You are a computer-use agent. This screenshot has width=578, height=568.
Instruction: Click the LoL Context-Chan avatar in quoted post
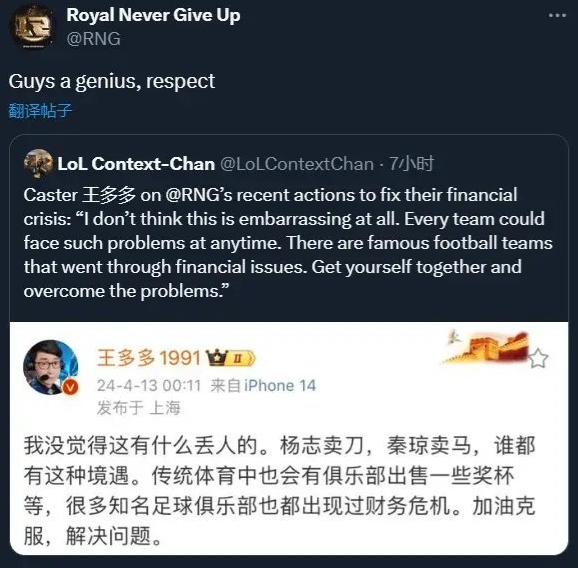pyautogui.click(x=38, y=163)
